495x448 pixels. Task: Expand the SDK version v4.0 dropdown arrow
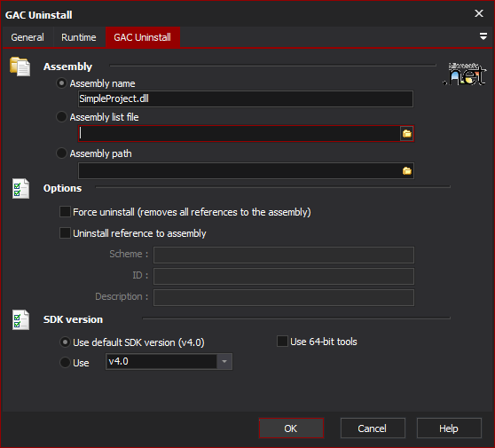coord(224,361)
